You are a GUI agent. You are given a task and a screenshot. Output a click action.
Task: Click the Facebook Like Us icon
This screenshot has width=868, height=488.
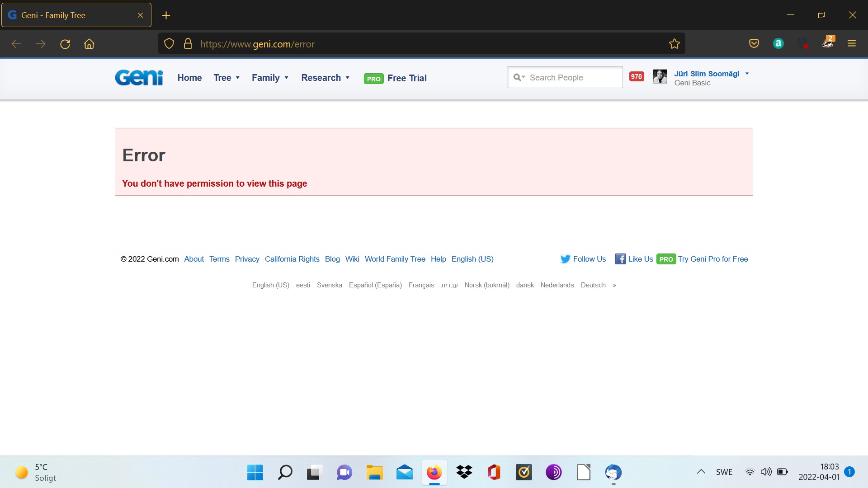pos(620,259)
